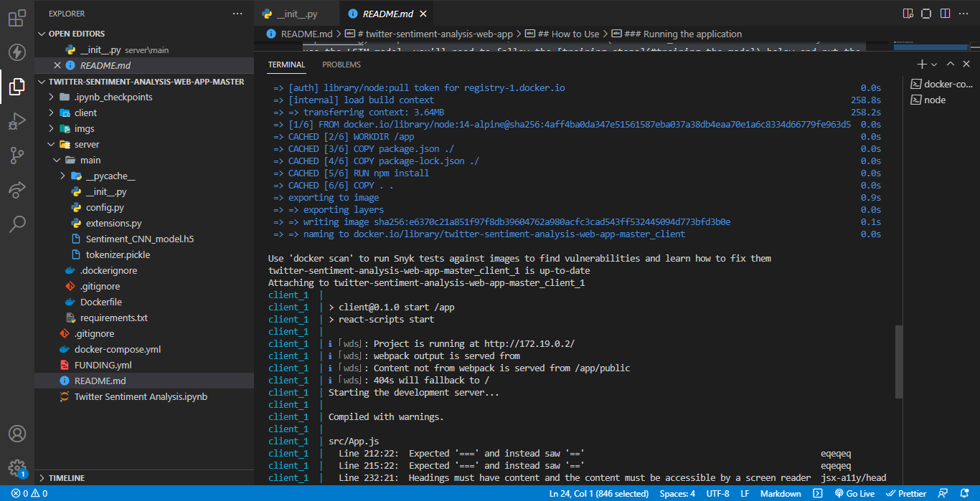Open config.py in explorer
This screenshot has height=501, width=980.
143,207
